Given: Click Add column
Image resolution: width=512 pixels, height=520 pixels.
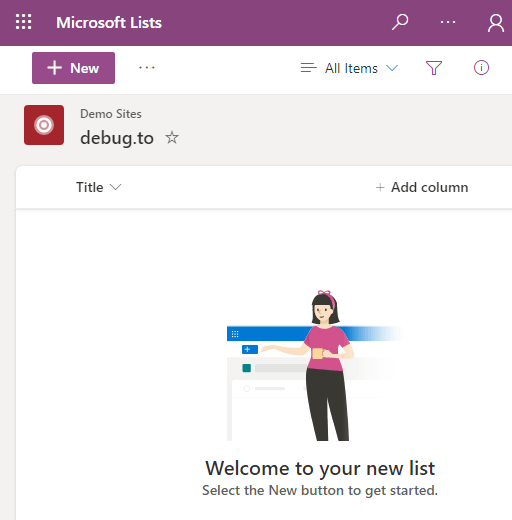Looking at the screenshot, I should pos(422,187).
